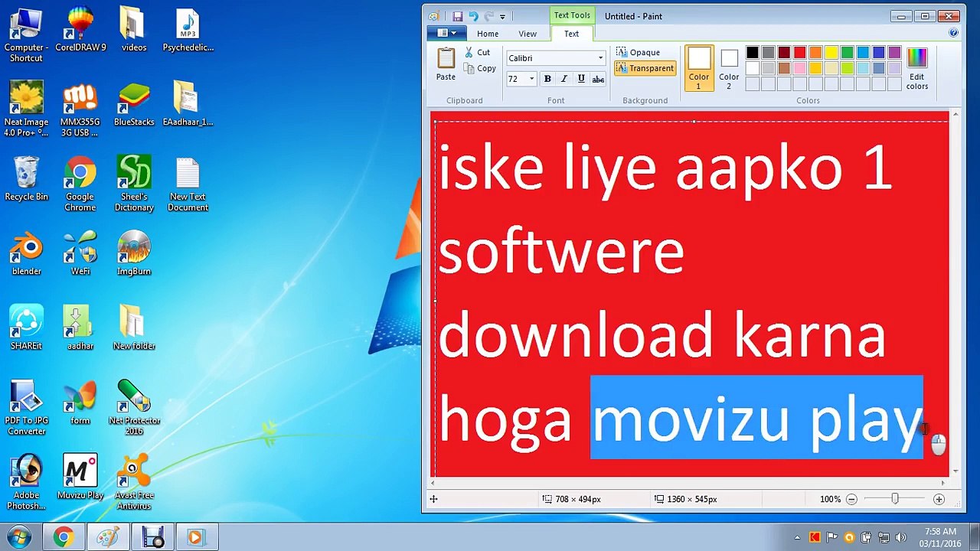
Task: Select the Sheel's Dictionary desktop icon
Action: point(134,184)
